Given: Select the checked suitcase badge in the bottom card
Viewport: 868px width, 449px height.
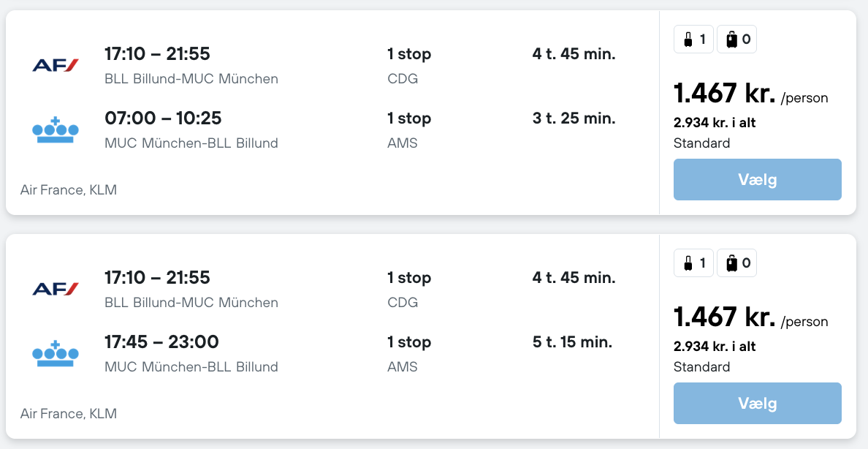Looking at the screenshot, I should 736,263.
